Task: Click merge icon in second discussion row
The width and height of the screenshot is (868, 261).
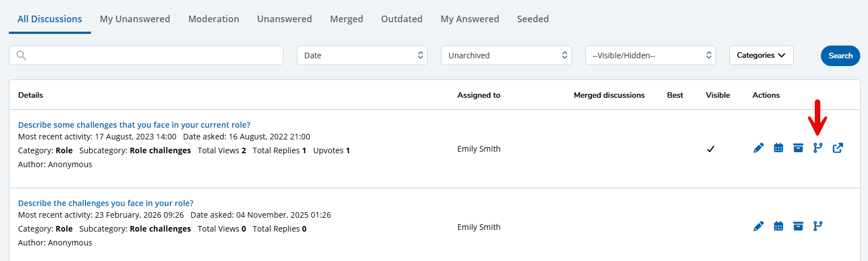Action: coord(818,226)
